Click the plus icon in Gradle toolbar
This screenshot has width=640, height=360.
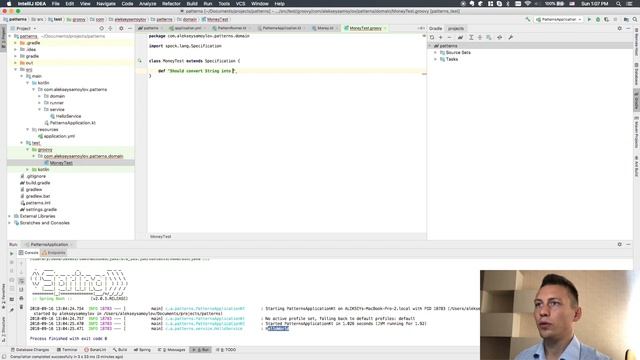click(440, 37)
